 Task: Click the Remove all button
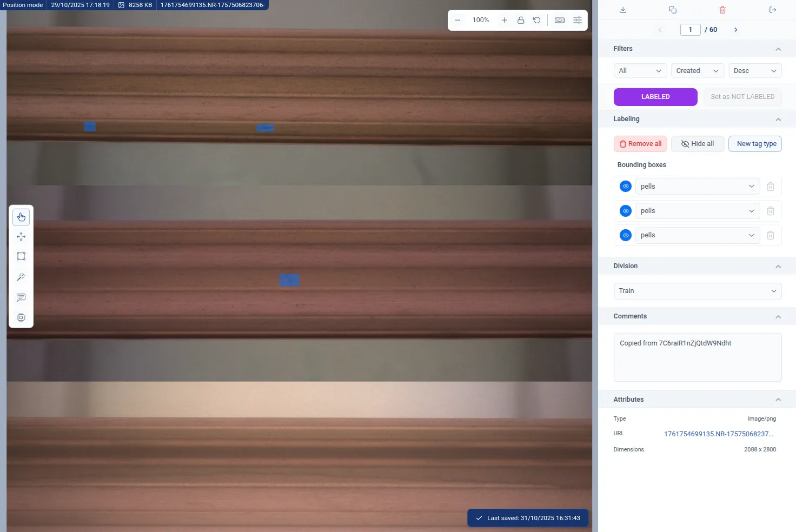(x=640, y=144)
